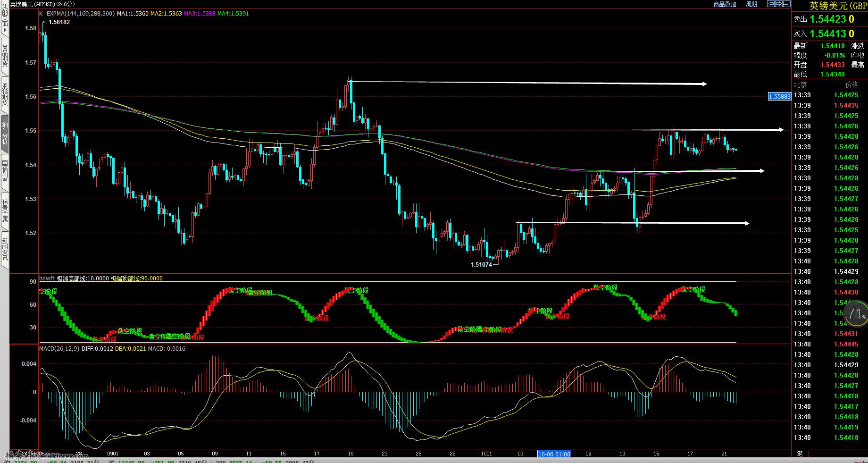Click the 英镑美元(GBP quote panel title

coord(838,5)
